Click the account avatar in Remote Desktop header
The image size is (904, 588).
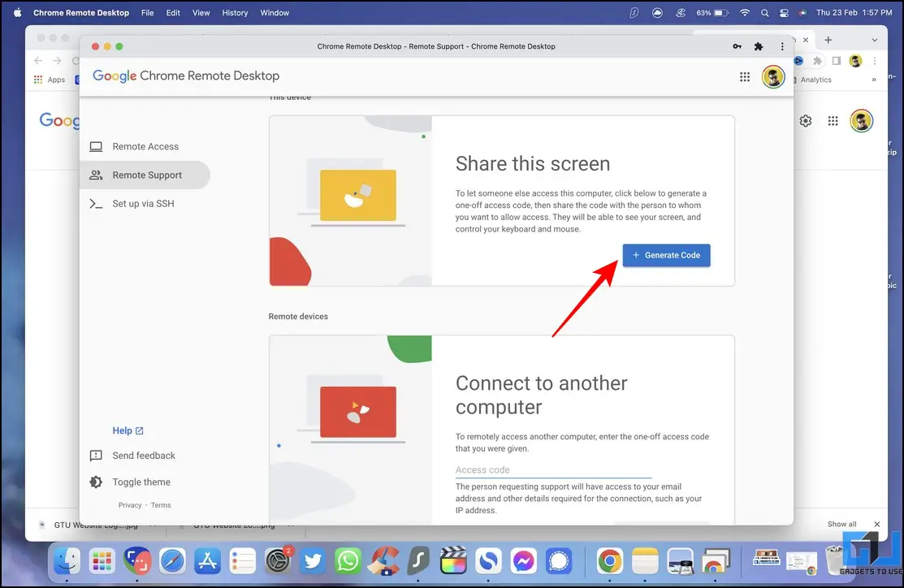(x=773, y=76)
